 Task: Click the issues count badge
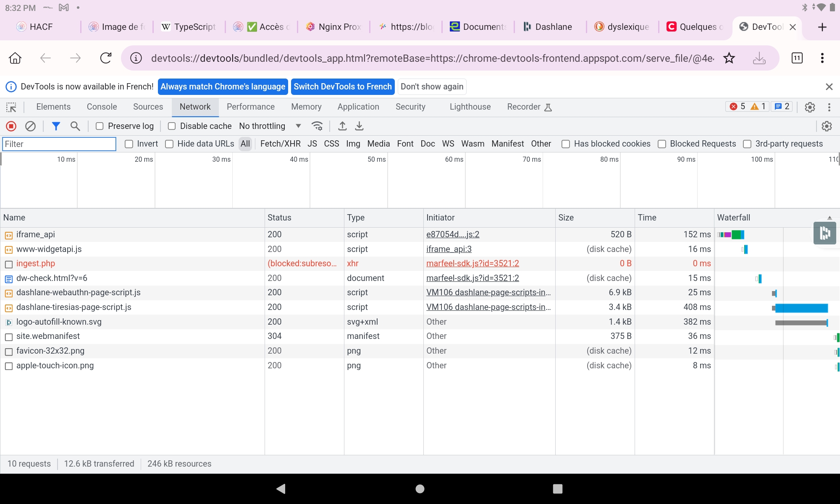782,107
